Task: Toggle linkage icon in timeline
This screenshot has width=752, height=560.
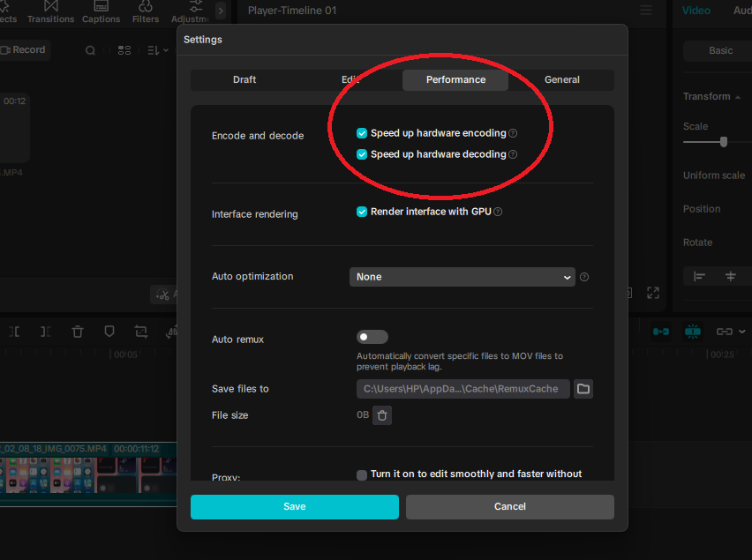Action: pos(724,332)
